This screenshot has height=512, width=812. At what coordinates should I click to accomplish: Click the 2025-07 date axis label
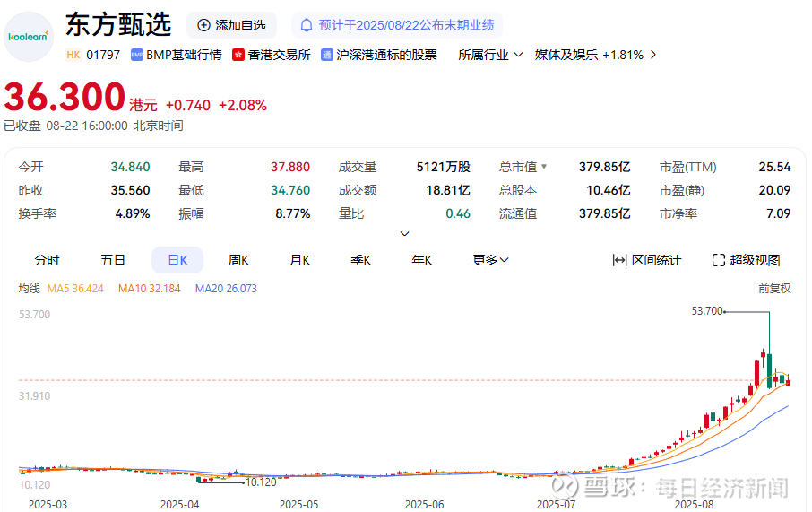click(557, 505)
